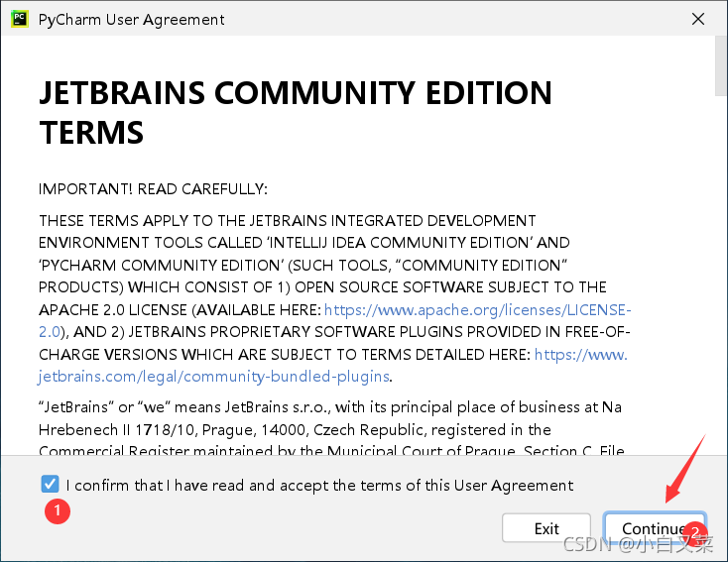This screenshot has height=562, width=728.
Task: Open the Apache 2.0 license link
Action: click(477, 309)
